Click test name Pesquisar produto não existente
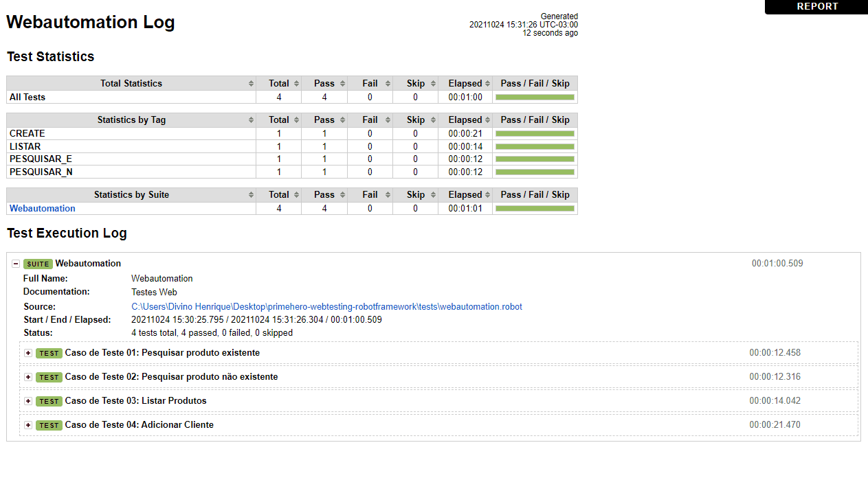 coord(210,377)
